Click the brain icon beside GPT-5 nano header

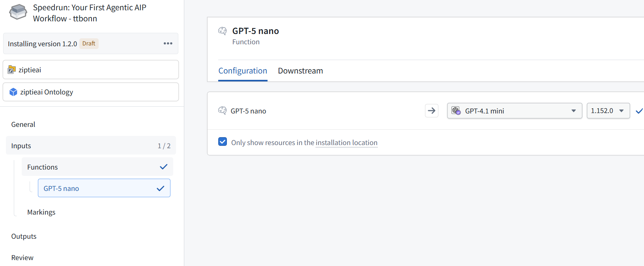pyautogui.click(x=223, y=31)
